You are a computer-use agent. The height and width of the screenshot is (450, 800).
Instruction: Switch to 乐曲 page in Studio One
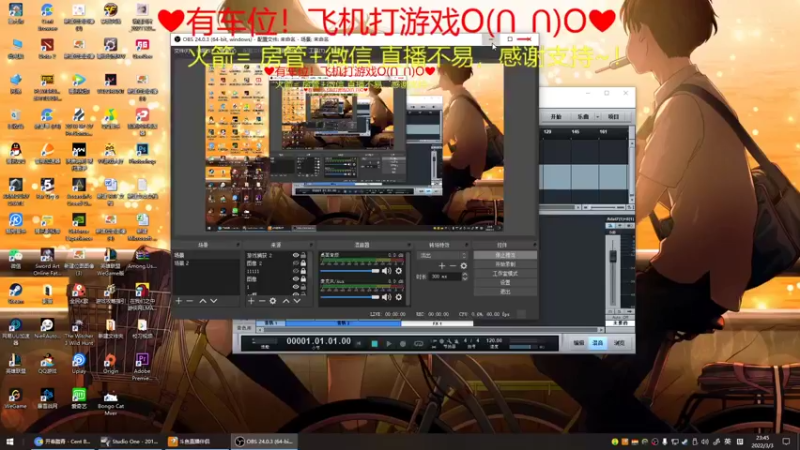coord(583,117)
